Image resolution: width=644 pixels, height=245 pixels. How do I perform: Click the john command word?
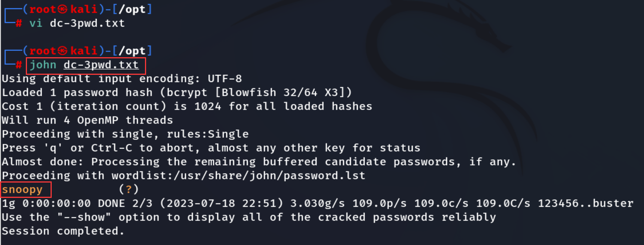(x=43, y=65)
